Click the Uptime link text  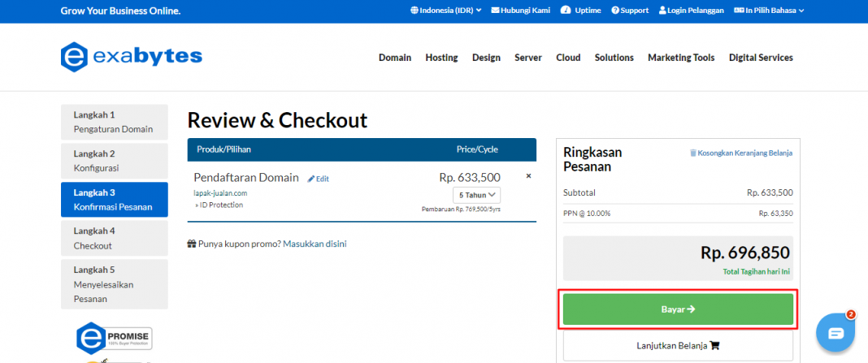click(588, 10)
